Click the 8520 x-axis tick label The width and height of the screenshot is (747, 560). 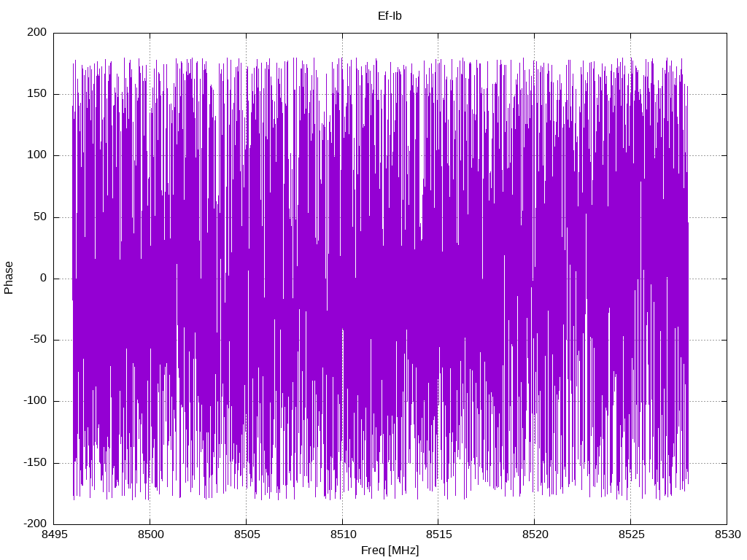[535, 534]
